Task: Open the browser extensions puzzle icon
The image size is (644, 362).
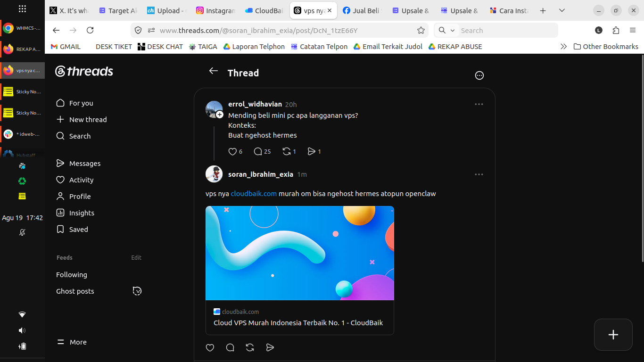Action: 616,30
